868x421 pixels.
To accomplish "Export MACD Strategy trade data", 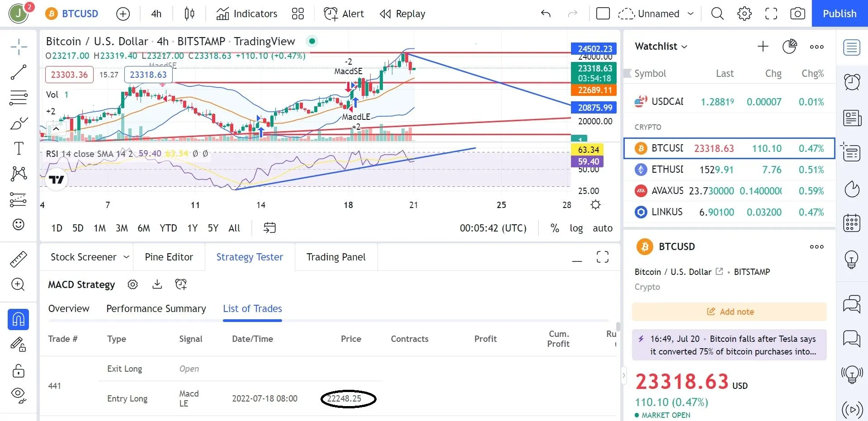I will click(157, 284).
